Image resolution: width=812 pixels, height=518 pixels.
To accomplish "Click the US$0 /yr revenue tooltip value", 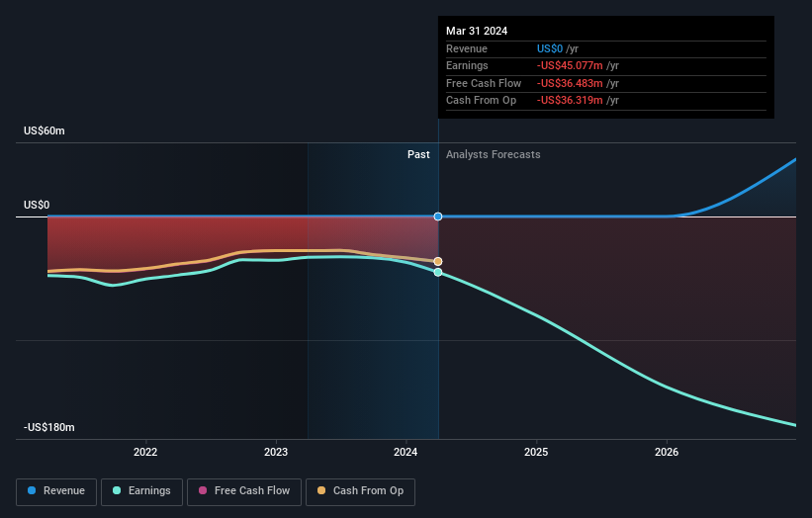I will [558, 48].
